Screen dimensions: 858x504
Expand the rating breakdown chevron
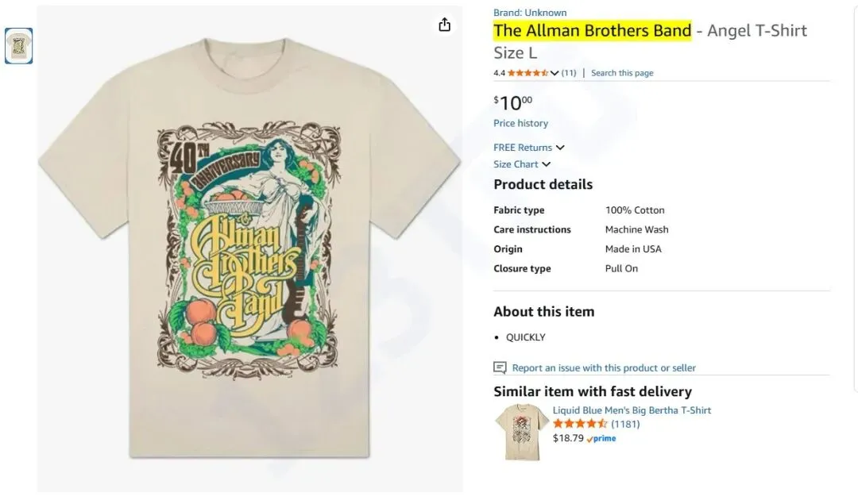(x=554, y=73)
